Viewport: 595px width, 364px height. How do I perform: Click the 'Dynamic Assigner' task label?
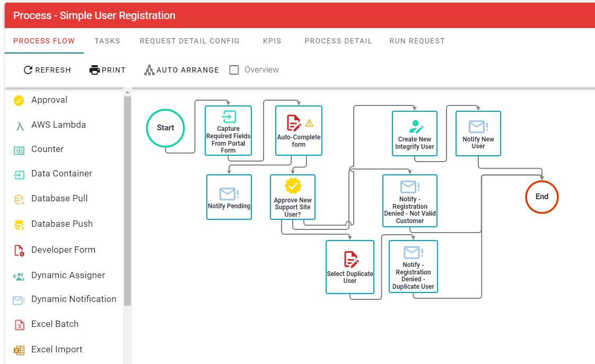click(x=68, y=276)
